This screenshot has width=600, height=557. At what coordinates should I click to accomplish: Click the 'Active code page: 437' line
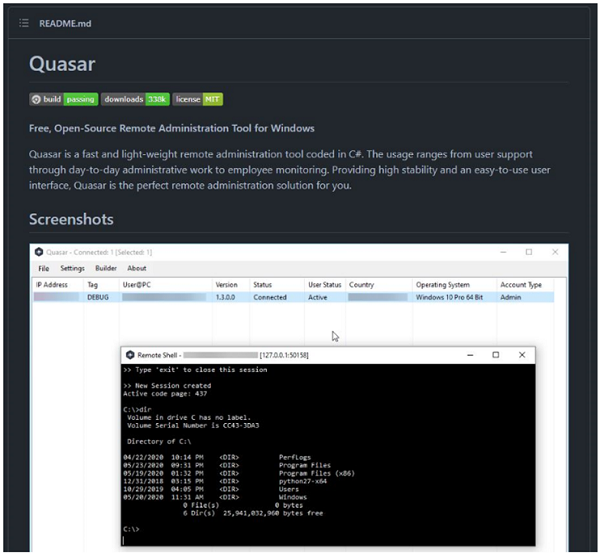(x=165, y=394)
